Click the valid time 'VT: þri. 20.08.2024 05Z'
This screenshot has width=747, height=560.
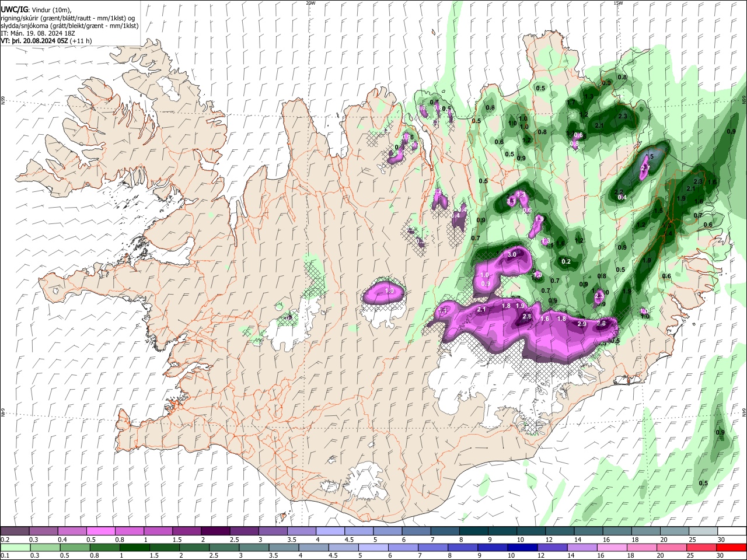click(34, 41)
